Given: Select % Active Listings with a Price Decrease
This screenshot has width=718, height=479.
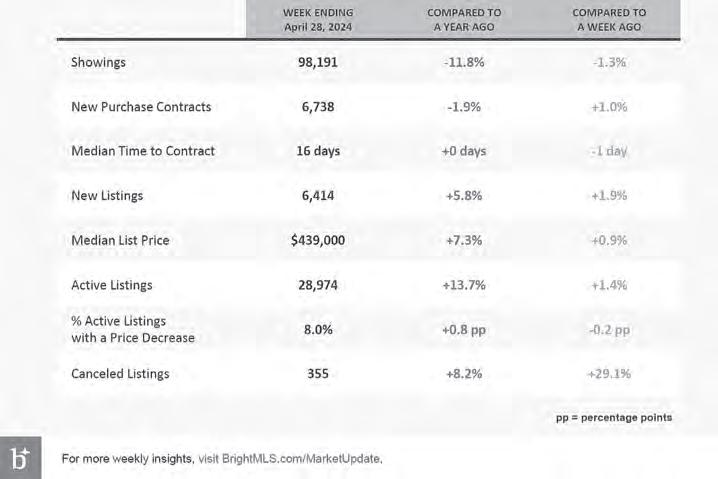Looking at the screenshot, I should click(x=133, y=329).
